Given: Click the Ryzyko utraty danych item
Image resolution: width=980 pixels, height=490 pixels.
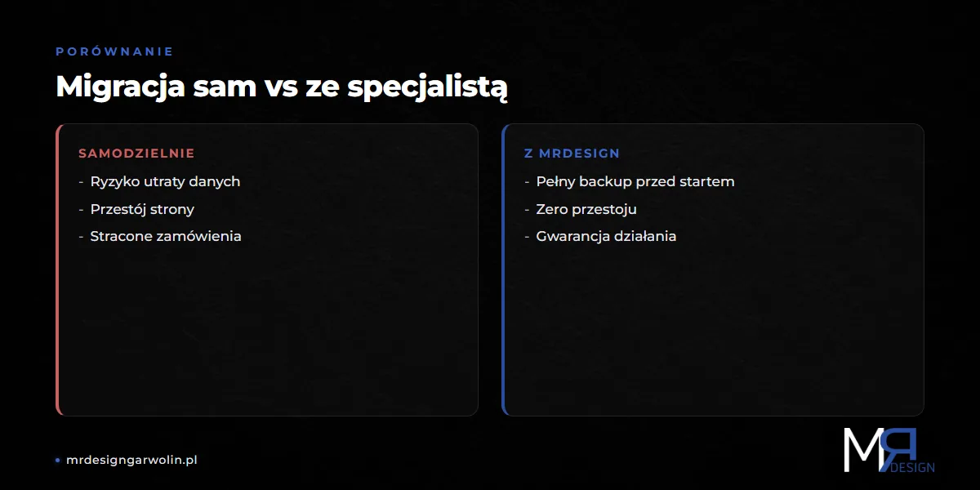Looking at the screenshot, I should [x=165, y=182].
